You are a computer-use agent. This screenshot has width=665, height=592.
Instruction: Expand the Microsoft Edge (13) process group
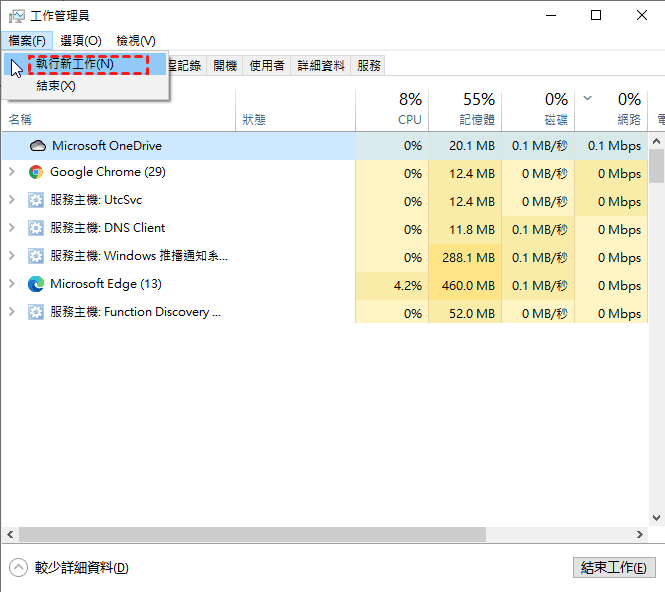click(x=11, y=284)
